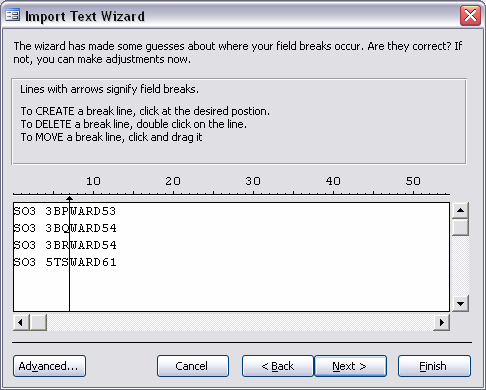486x390 pixels.
Task: Cancel the Import Text Wizard
Action: click(193, 366)
